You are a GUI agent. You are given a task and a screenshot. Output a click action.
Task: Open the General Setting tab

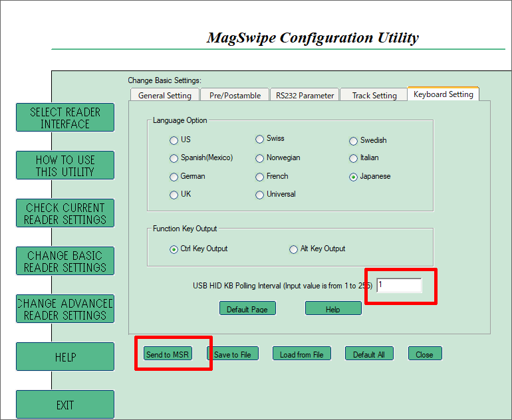165,95
